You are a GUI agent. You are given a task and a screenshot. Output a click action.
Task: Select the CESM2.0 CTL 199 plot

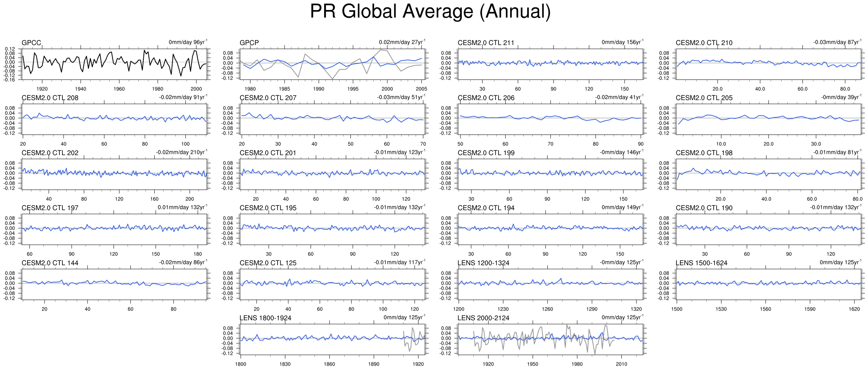point(550,174)
